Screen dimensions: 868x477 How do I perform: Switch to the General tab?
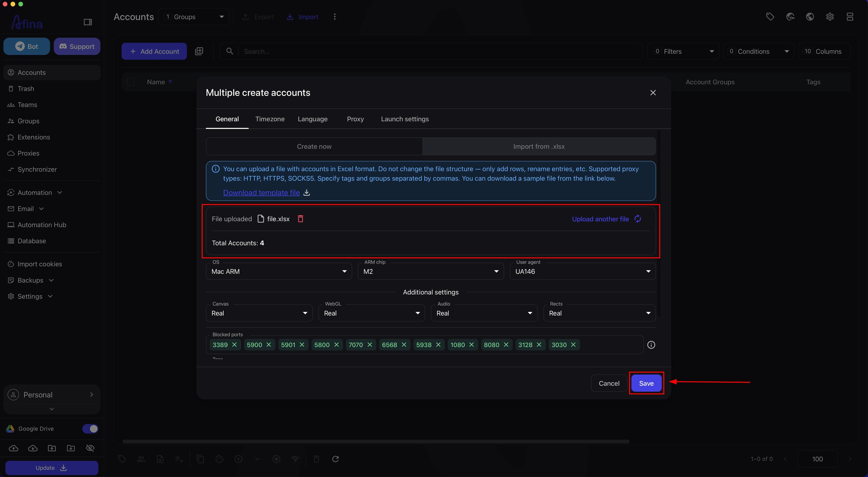(x=227, y=119)
